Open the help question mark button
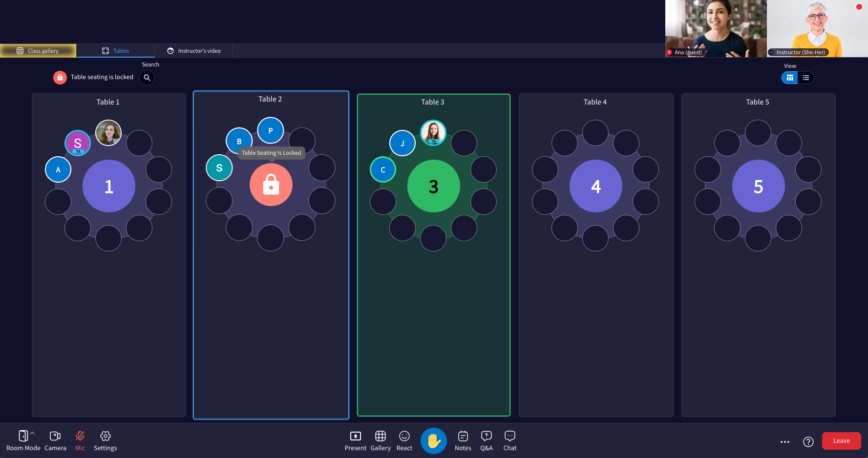This screenshot has height=458, width=868. coord(808,442)
